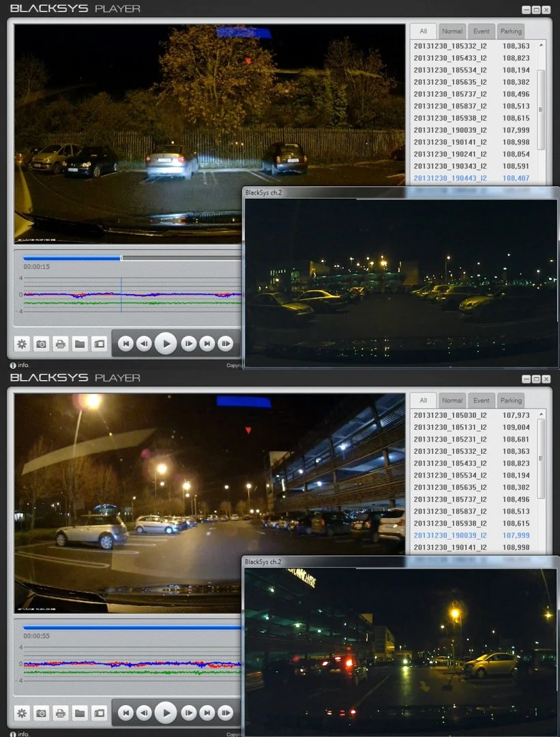Open folder icon in the upper player
The width and height of the screenshot is (560, 737).
pos(80,344)
